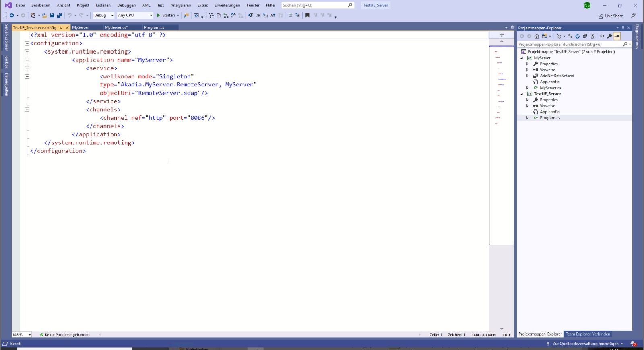This screenshot has height=350, width=644.
Task: Click the Show All Files icon
Action: (592, 36)
